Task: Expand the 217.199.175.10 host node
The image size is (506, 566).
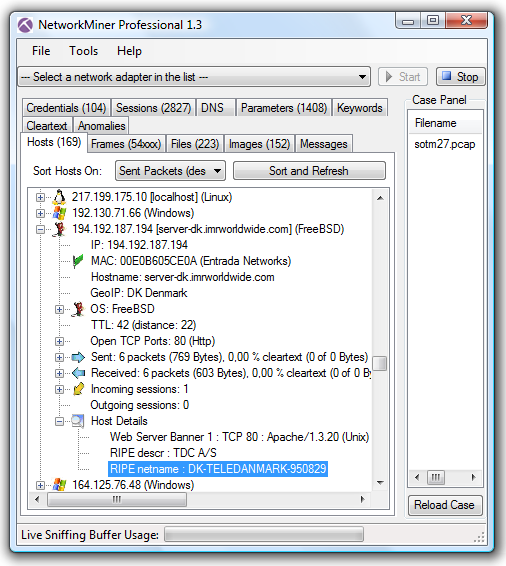Action: tap(40, 197)
